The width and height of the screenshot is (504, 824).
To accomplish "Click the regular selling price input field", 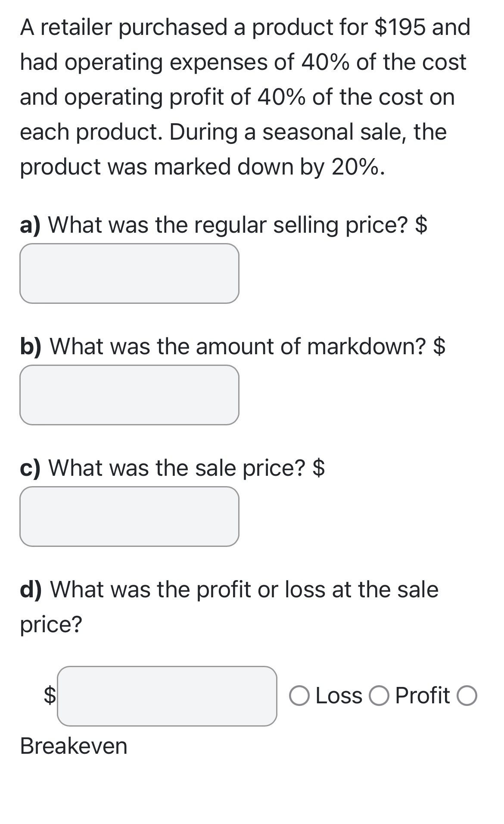I will coord(129,273).
